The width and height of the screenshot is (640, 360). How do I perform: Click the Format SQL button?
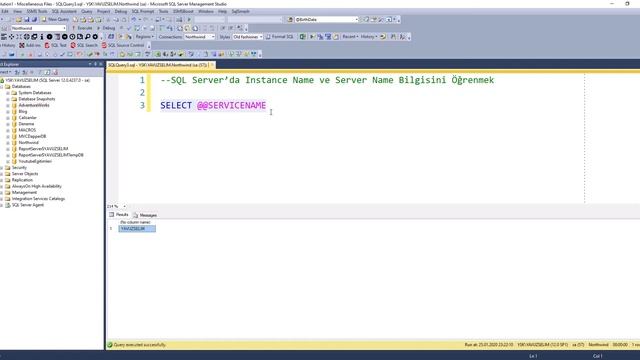click(x=280, y=37)
